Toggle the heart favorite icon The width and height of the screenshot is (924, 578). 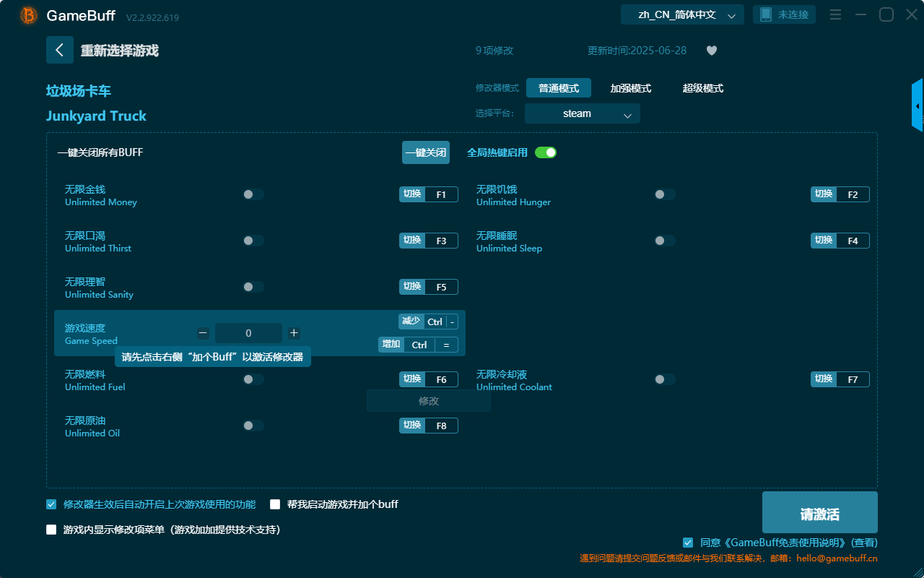[x=711, y=51]
